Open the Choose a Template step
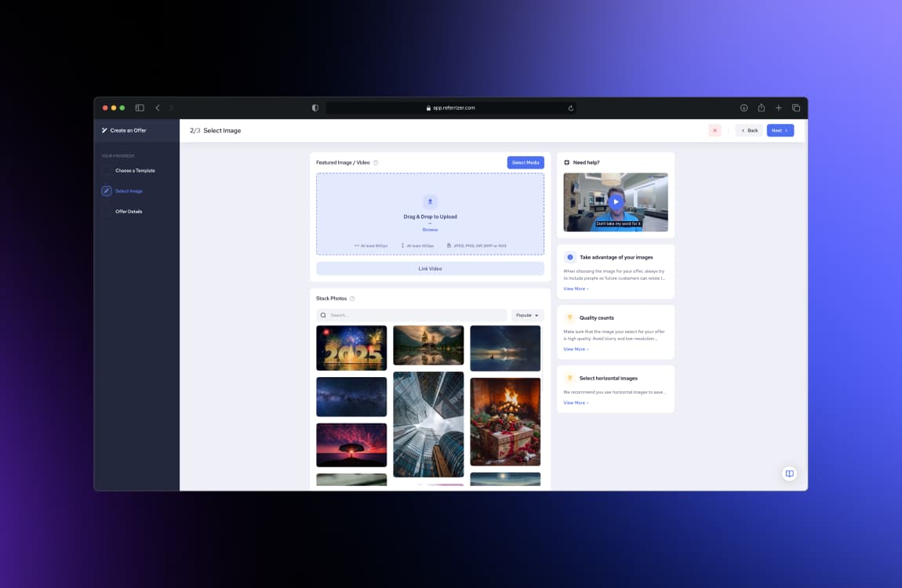This screenshot has width=902, height=588. [x=135, y=171]
